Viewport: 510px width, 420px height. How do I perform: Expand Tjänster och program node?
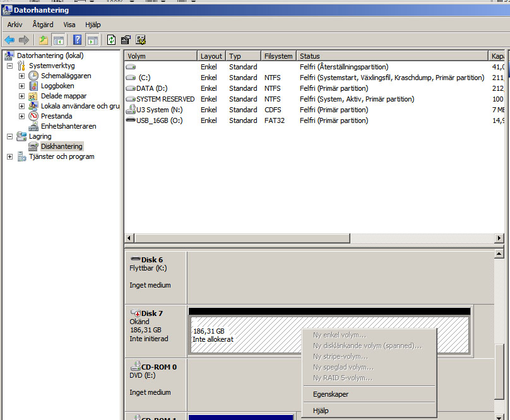[x=9, y=156]
